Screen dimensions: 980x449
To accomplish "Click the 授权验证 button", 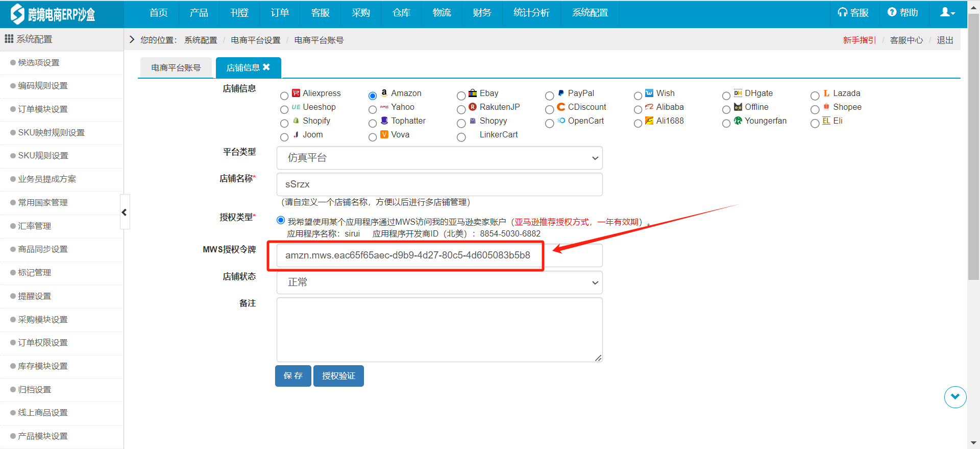I will click(338, 376).
